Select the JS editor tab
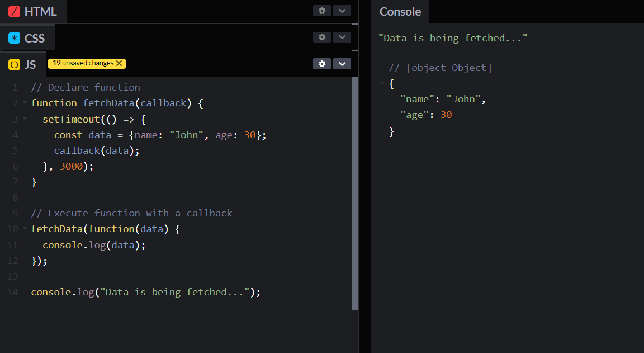 [x=23, y=64]
